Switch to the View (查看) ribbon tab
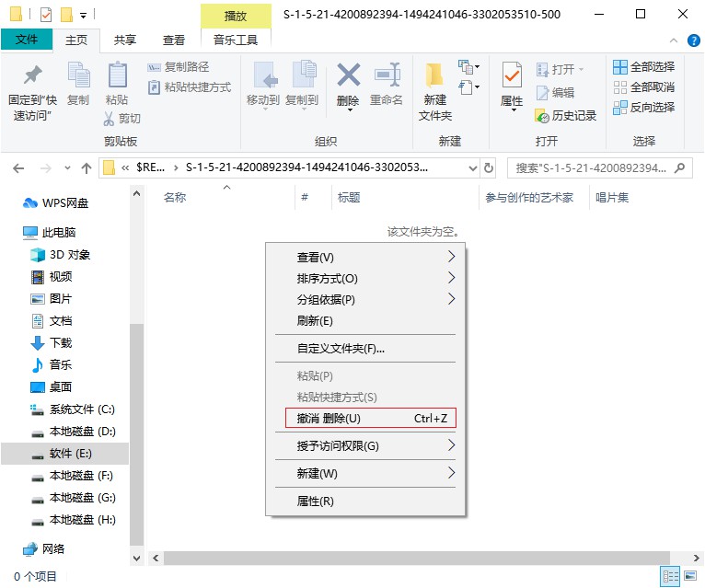The height and width of the screenshot is (588, 705). tap(174, 40)
